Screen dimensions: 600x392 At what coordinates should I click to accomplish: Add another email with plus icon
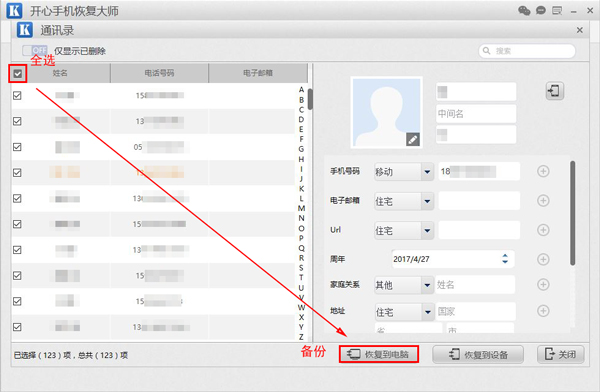(543, 201)
